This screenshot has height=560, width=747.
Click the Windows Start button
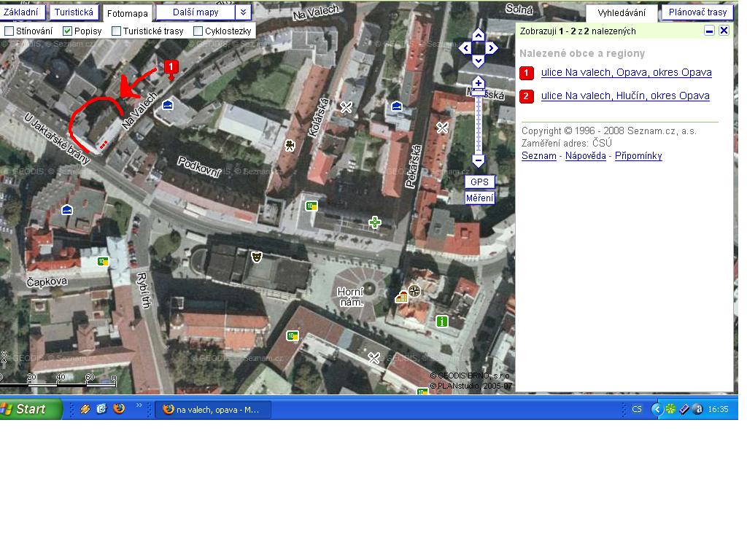(29, 409)
